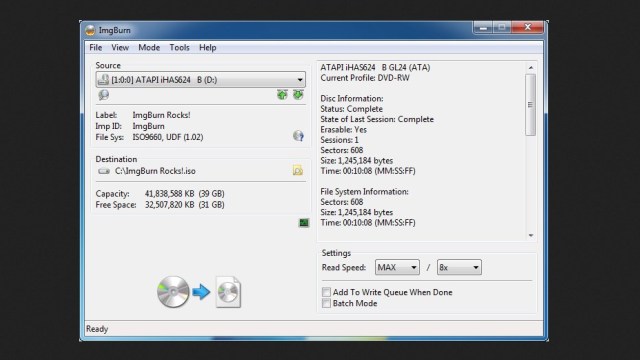This screenshot has width=640, height=360.
Task: Click the info panel scroll up arrow
Action: [x=531, y=68]
